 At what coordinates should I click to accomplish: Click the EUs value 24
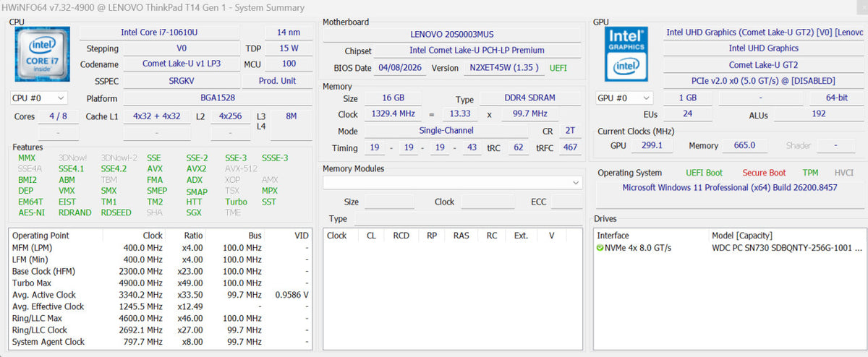687,114
